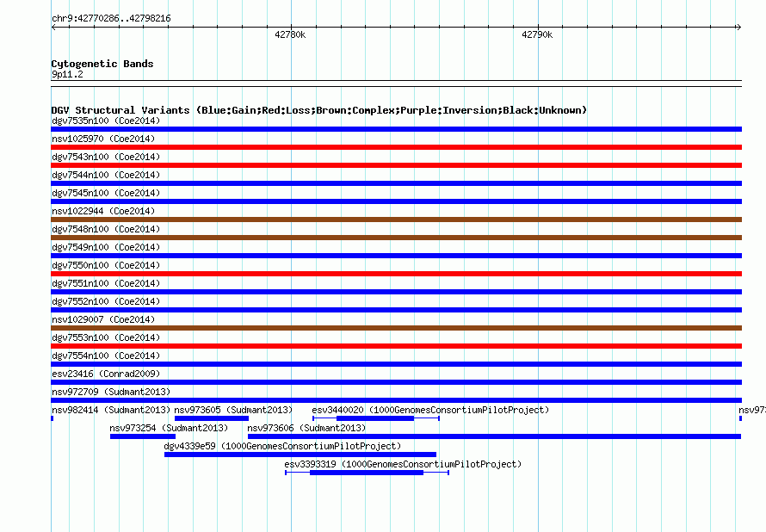The image size is (766, 532).
Task: Click the DGV Structural Variants track title
Action: [319, 110]
